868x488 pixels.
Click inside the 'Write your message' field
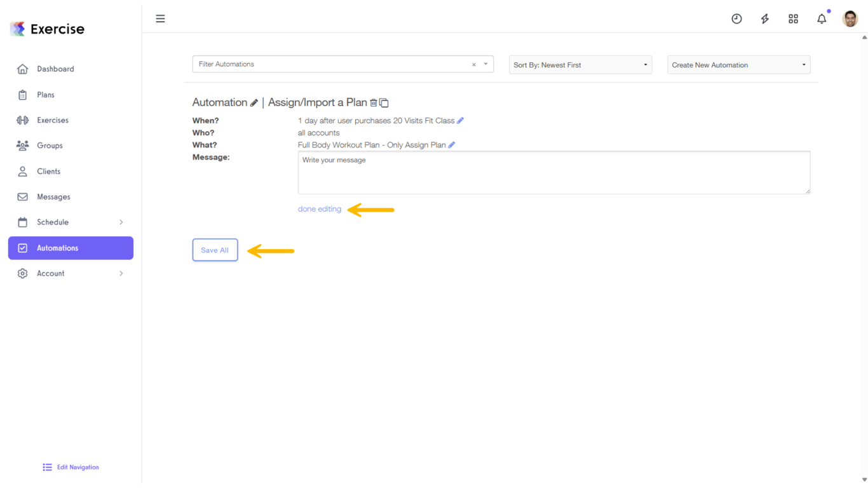pos(553,172)
